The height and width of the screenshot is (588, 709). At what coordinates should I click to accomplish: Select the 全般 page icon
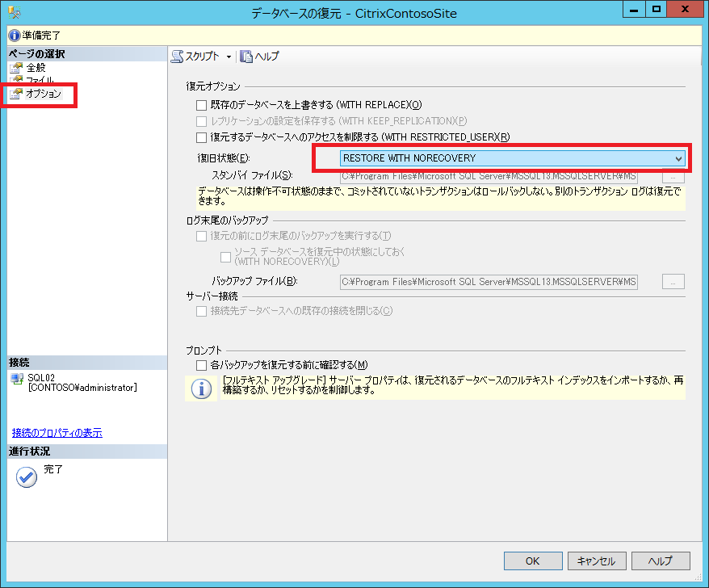click(15, 68)
